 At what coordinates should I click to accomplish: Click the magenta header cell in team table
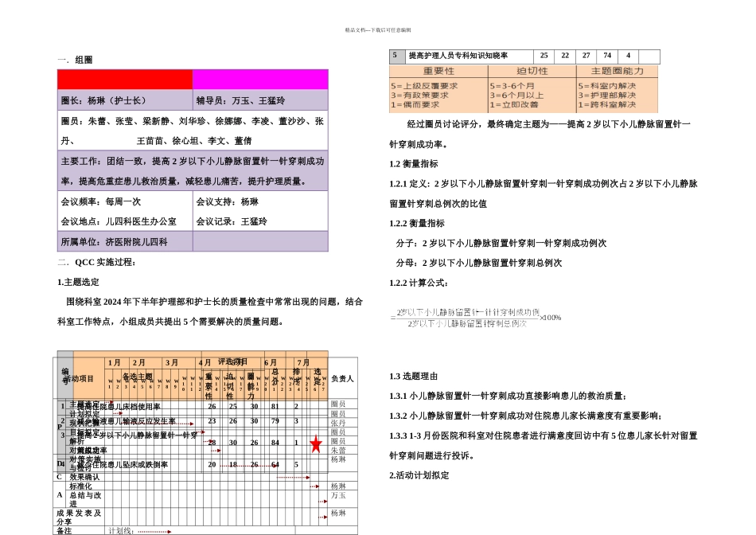point(260,80)
